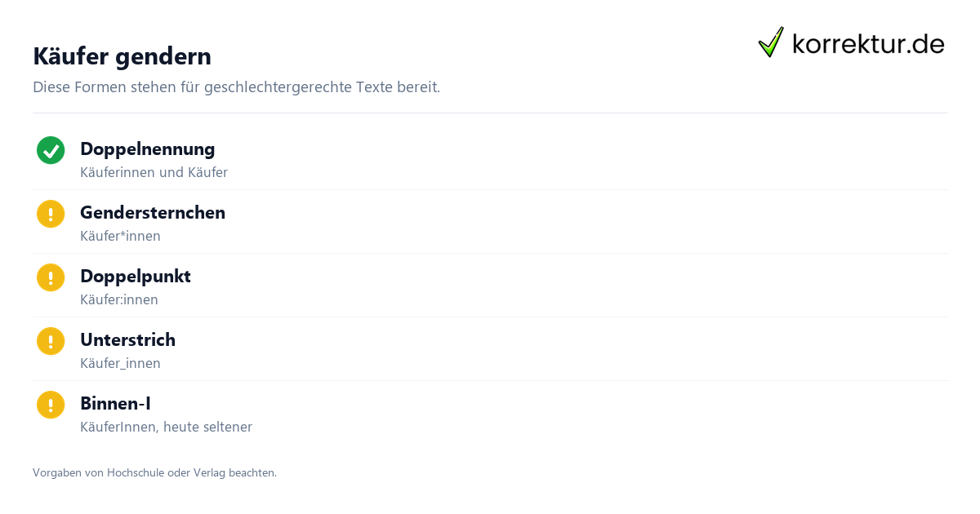Click the yellow warning icon beside Gendersternchen
The width and height of the screenshot is (980, 514).
(51, 214)
